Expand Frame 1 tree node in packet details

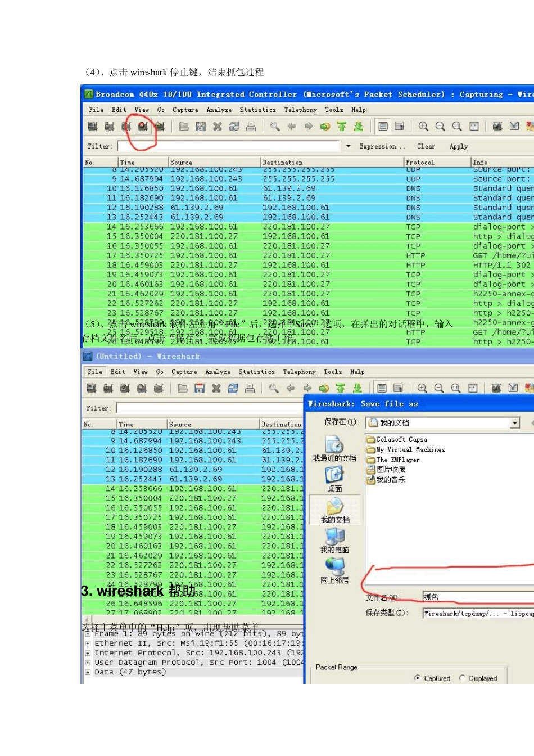88,634
